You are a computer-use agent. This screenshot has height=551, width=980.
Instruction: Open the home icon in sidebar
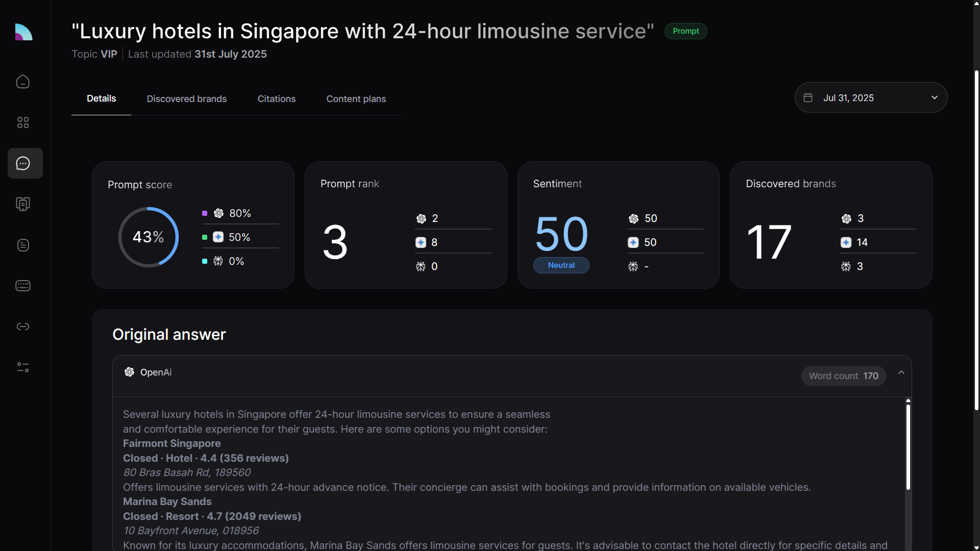click(23, 82)
